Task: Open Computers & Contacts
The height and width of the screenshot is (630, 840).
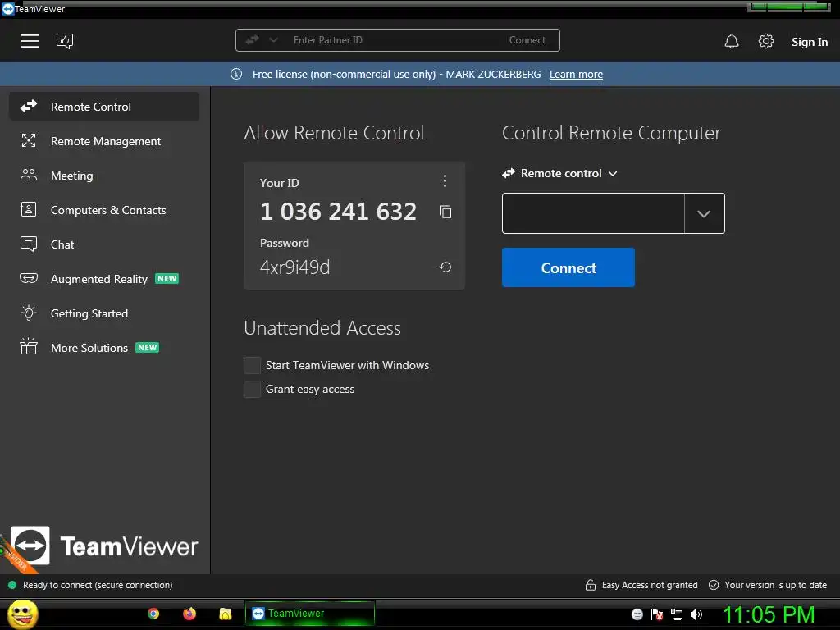Action: point(104,210)
